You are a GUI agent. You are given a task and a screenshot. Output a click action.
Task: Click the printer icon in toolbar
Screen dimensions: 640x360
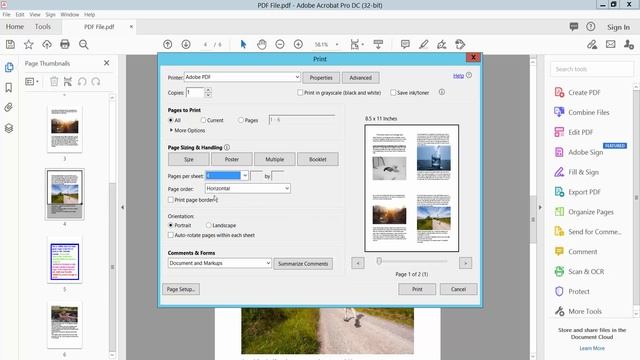[65, 44]
